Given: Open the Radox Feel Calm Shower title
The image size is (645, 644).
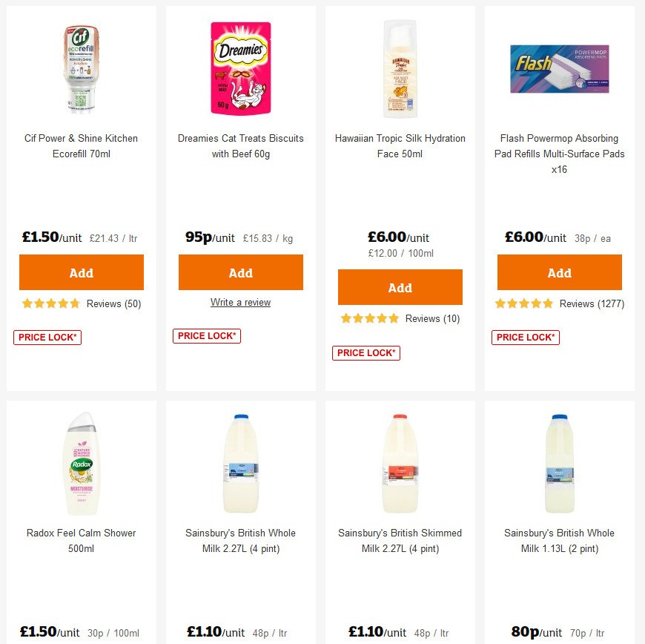Looking at the screenshot, I should tap(81, 540).
